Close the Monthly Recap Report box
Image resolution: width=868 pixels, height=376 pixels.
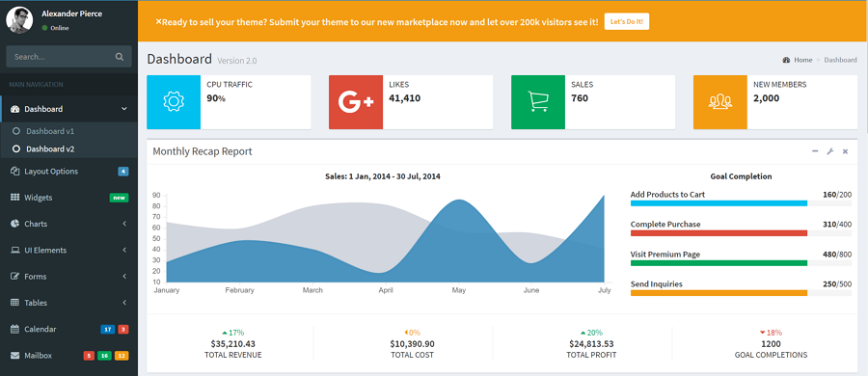coord(845,151)
